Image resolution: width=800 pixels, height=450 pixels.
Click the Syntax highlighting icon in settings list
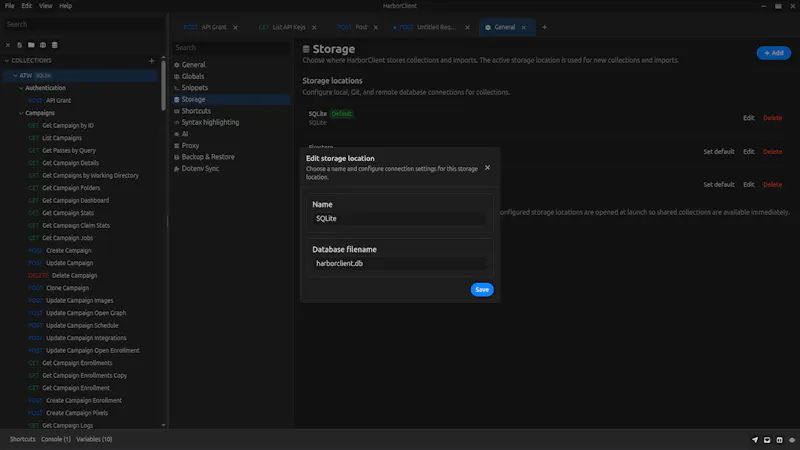(177, 122)
